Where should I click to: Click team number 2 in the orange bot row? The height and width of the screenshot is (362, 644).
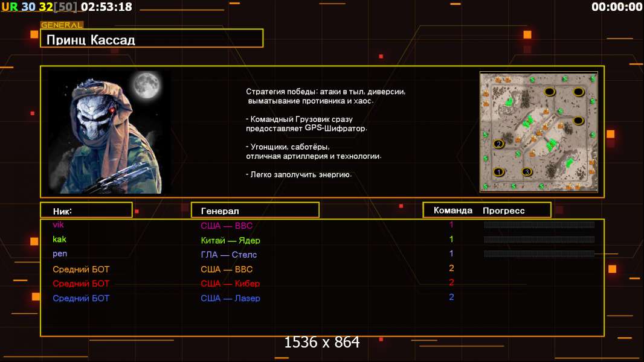pyautogui.click(x=451, y=268)
